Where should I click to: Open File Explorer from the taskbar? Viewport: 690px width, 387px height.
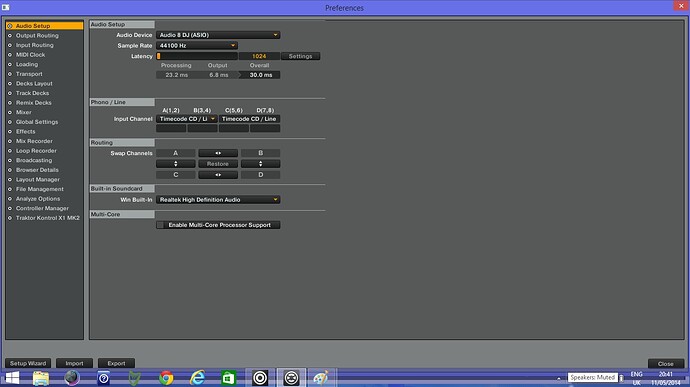coord(41,378)
